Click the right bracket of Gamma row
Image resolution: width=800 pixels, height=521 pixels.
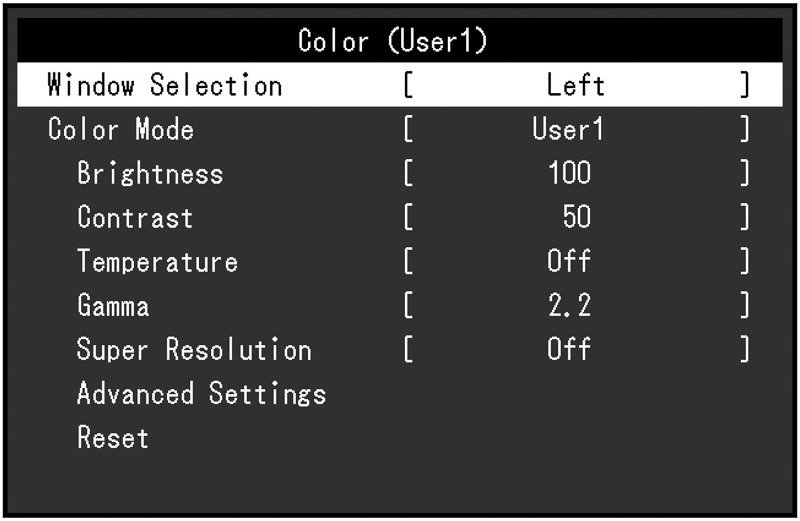click(745, 305)
